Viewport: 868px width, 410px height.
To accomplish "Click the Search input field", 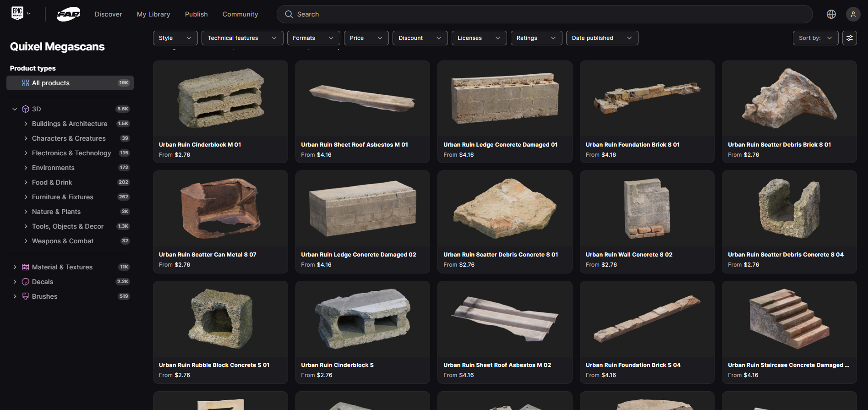I will click(x=545, y=14).
